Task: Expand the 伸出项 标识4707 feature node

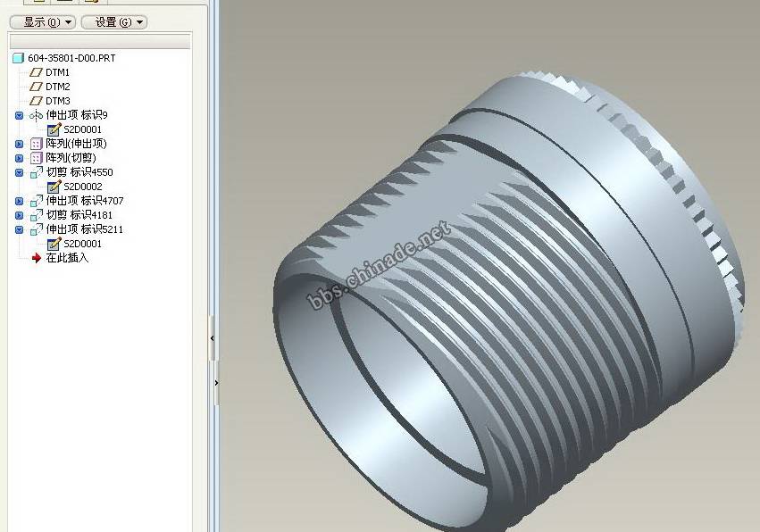Action: [19, 201]
